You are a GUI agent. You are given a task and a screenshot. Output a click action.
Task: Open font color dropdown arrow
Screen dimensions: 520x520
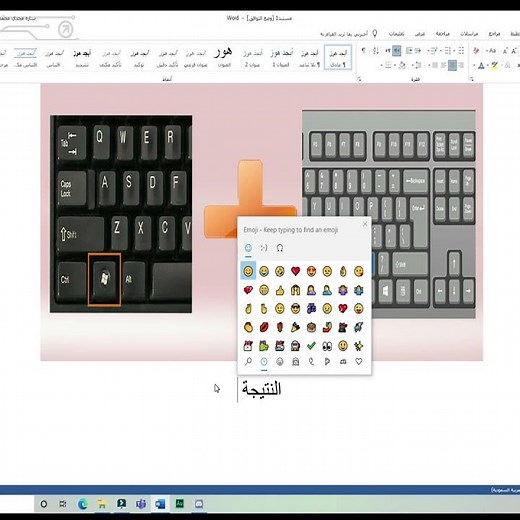pyautogui.click(x=474, y=65)
